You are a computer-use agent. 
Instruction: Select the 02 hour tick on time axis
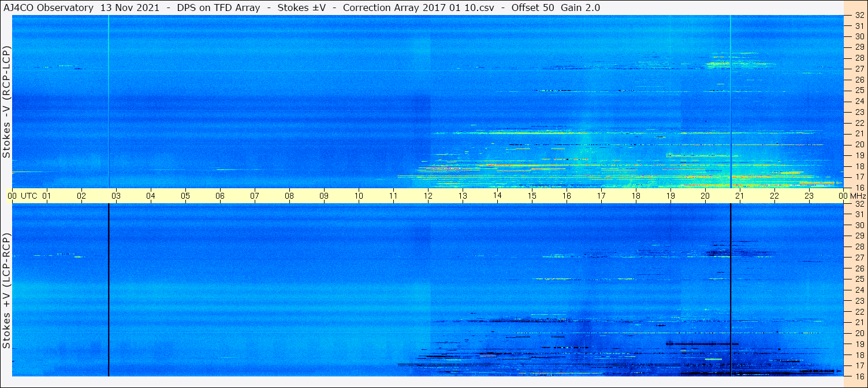(81, 196)
